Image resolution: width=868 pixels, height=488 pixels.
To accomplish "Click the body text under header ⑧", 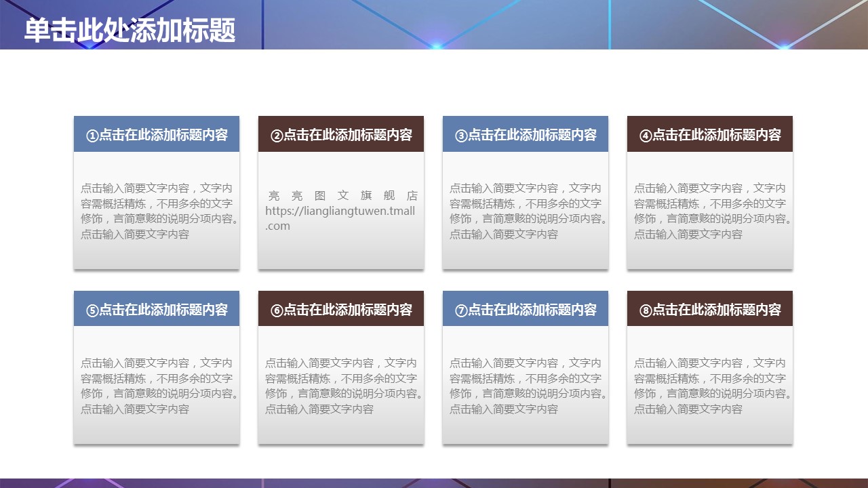I will (710, 386).
